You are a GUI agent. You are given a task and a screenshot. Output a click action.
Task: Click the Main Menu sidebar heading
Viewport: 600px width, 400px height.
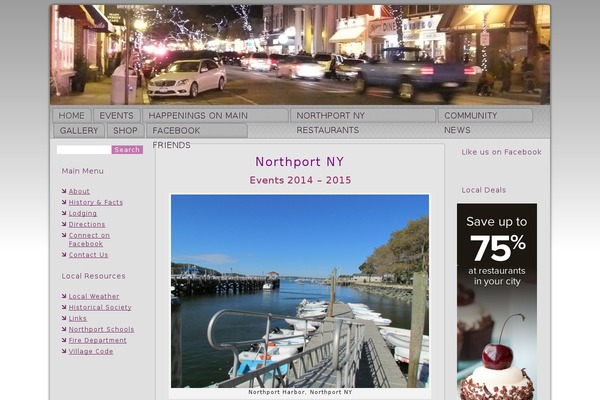pyautogui.click(x=83, y=171)
